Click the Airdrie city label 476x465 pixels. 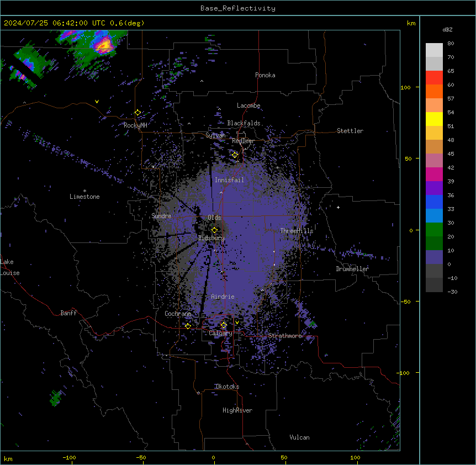pyautogui.click(x=223, y=297)
